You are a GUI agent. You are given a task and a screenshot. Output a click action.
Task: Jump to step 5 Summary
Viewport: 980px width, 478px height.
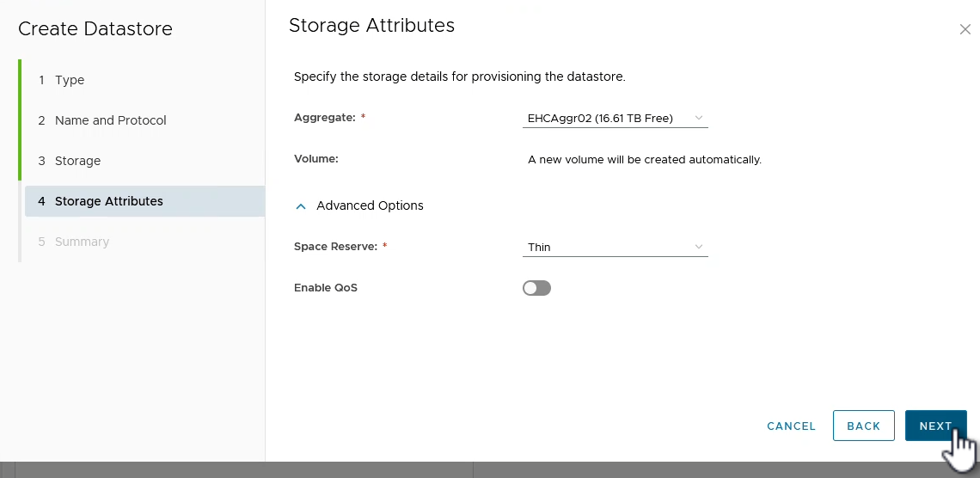pyautogui.click(x=82, y=242)
